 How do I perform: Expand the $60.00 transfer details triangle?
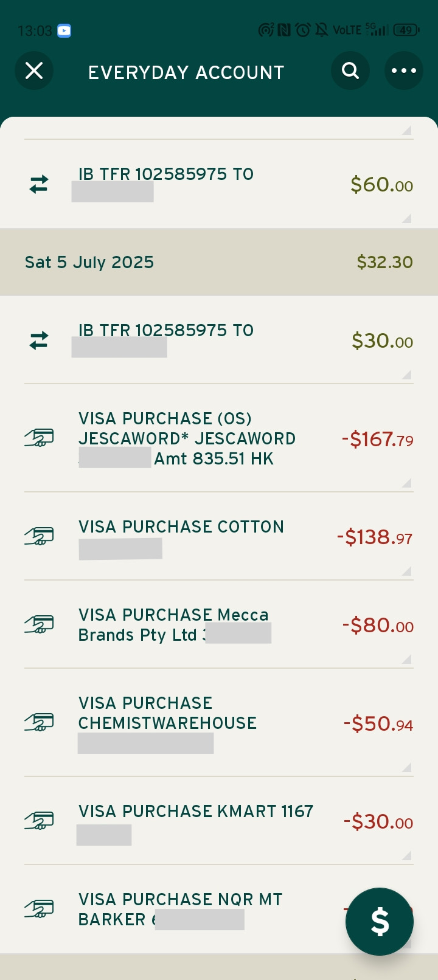point(407,218)
